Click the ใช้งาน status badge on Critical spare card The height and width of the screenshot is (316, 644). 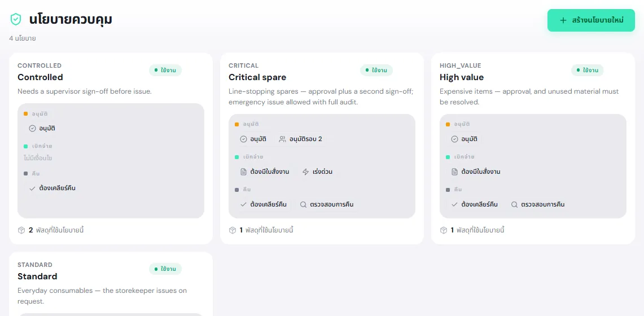tap(376, 70)
